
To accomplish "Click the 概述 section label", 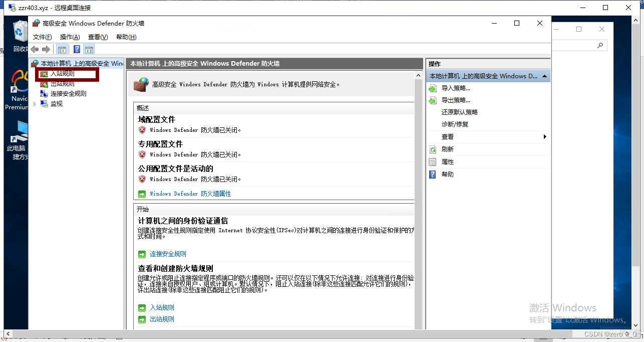I will pyautogui.click(x=143, y=108).
